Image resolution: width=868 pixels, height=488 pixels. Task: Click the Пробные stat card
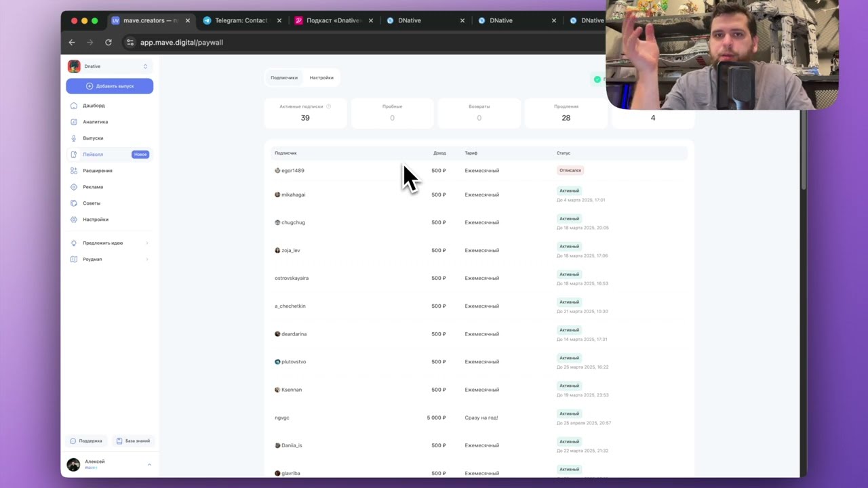(392, 113)
